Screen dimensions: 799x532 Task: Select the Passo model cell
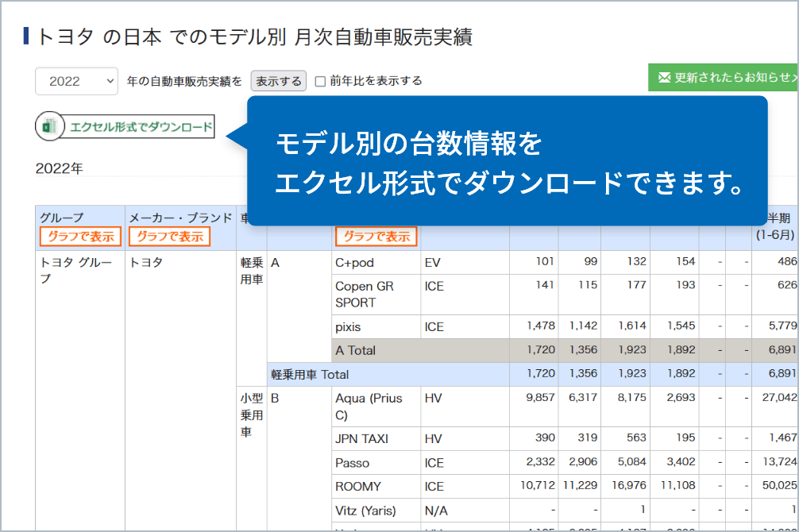[x=376, y=463]
